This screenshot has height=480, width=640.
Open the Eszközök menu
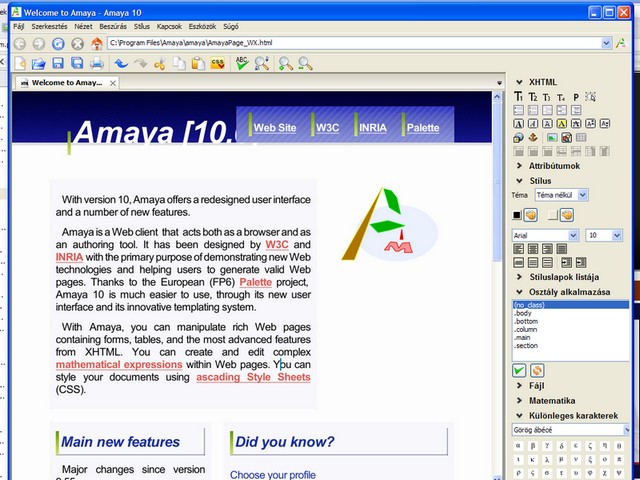(x=202, y=27)
